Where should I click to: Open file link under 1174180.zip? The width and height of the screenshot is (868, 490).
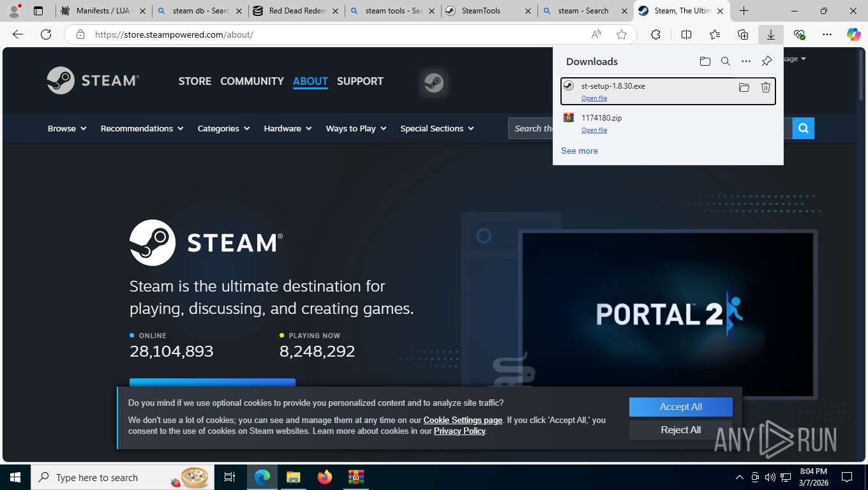tap(594, 130)
